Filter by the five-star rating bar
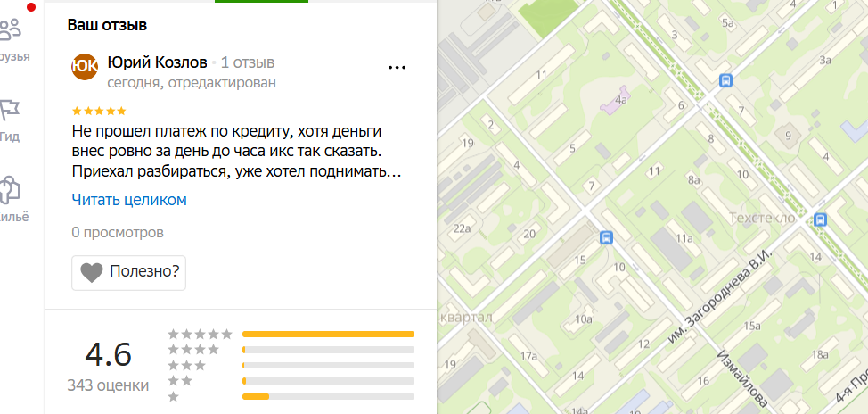The width and height of the screenshot is (868, 414). pos(328,335)
